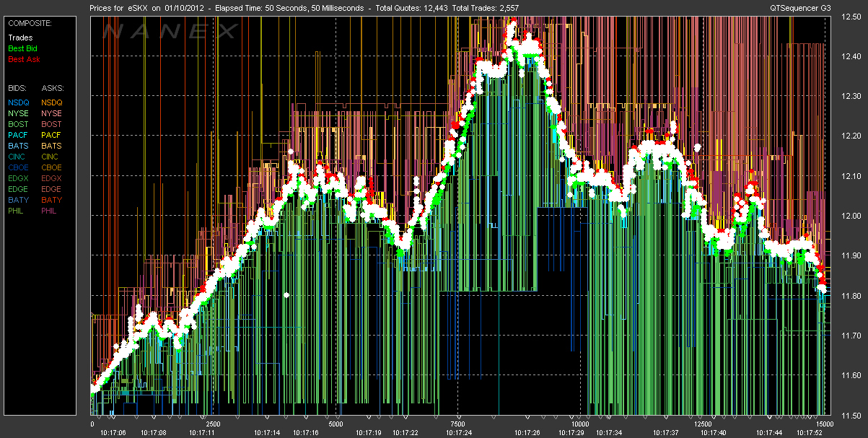This screenshot has width=868, height=438.
Task: Choose BATY under the BIDS legend
Action: [19, 200]
